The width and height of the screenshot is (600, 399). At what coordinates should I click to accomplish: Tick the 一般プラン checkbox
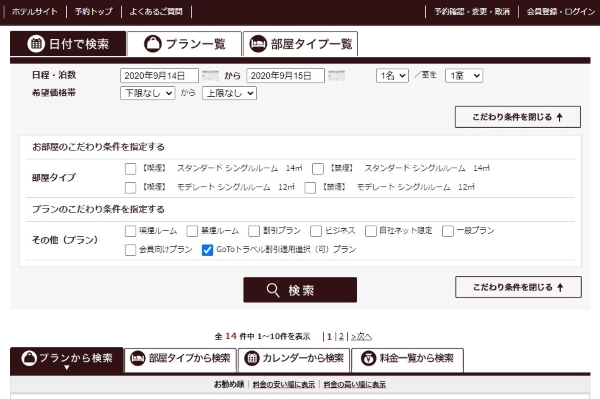point(448,231)
